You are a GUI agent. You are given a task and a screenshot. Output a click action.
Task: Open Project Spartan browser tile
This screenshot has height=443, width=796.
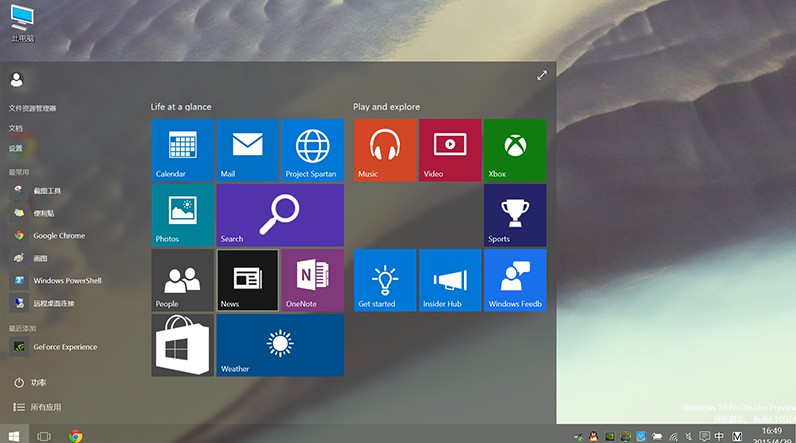(312, 150)
